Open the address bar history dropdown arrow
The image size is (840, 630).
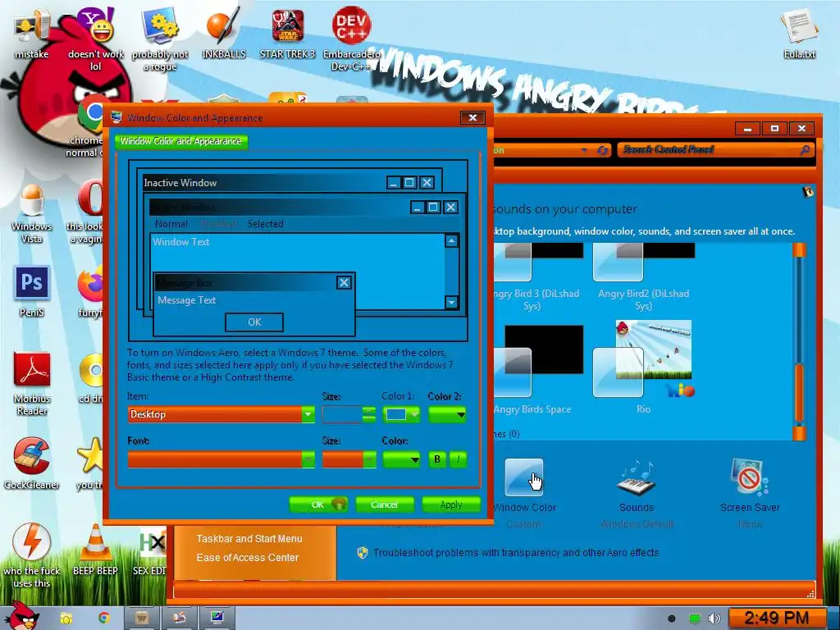(584, 151)
